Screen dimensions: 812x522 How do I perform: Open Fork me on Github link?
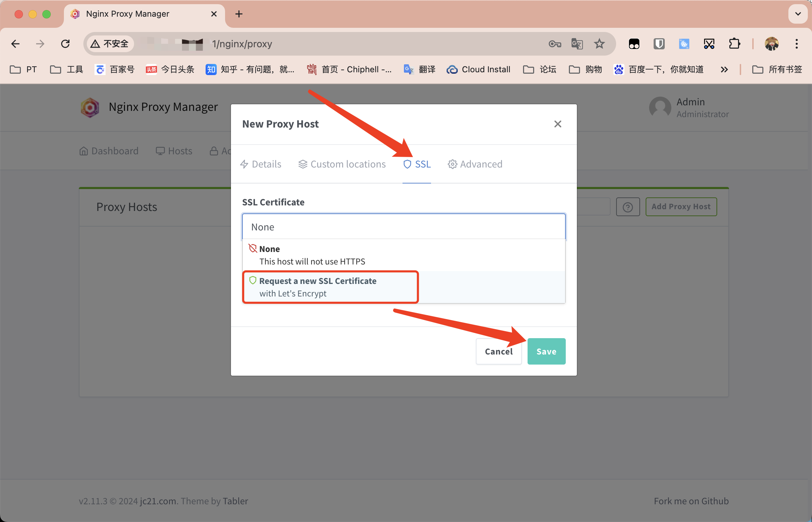point(691,501)
